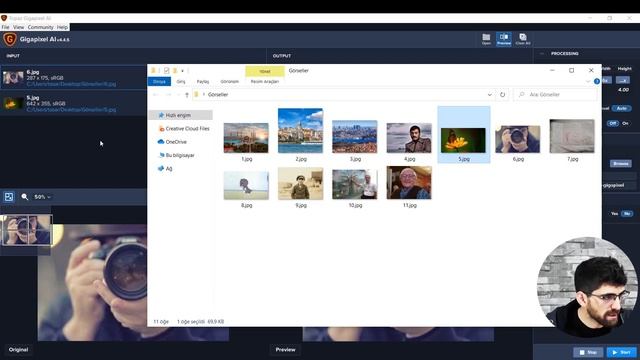Click the Ara: Görseller search field

click(x=555, y=95)
